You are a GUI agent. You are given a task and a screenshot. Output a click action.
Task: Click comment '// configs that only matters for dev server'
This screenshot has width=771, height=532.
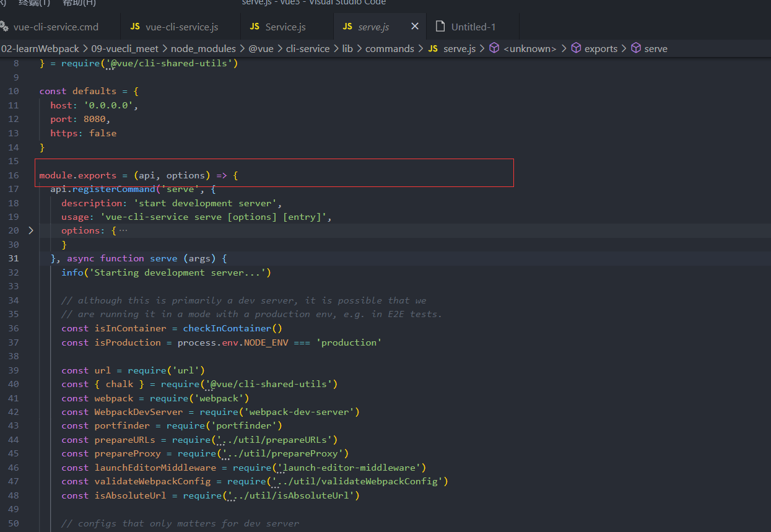(180, 523)
